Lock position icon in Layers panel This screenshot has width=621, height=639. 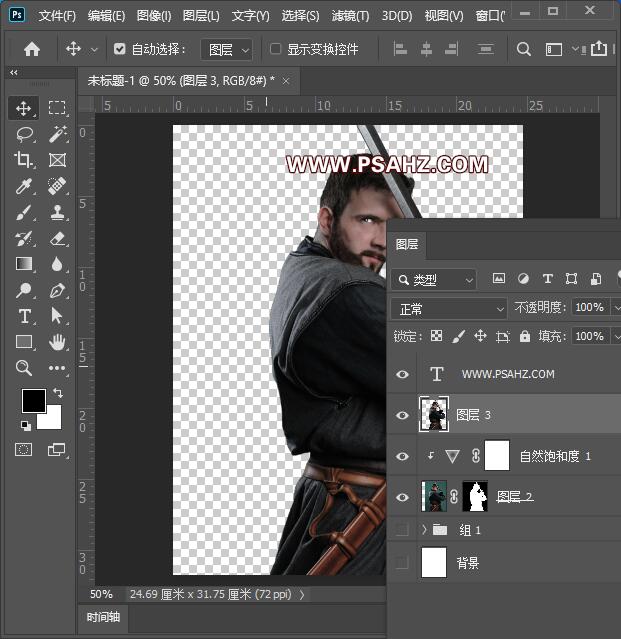481,336
